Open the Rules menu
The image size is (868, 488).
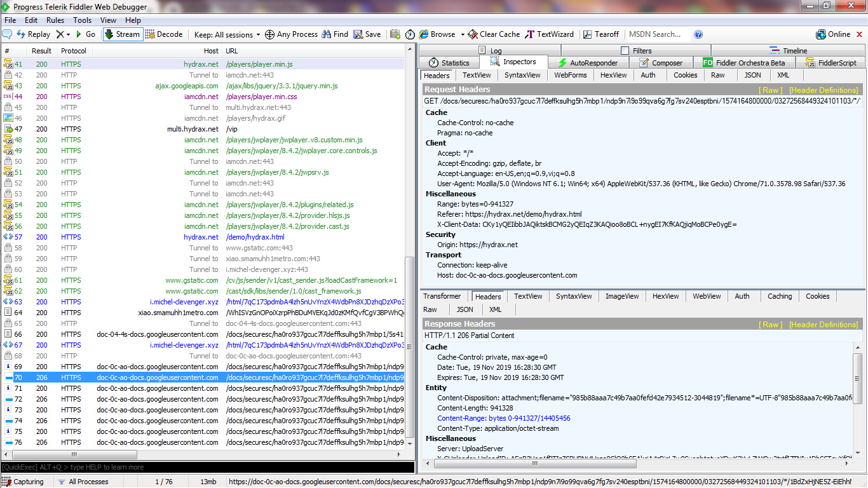55,20
